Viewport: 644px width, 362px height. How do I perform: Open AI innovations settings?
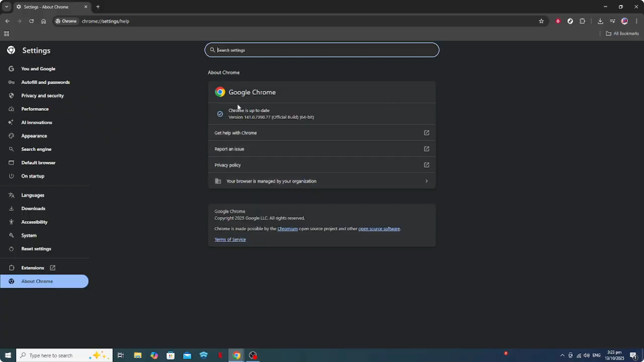point(37,122)
